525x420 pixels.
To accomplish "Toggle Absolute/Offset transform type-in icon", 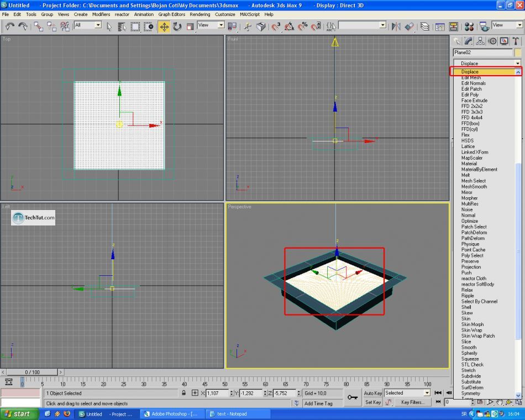I will click(x=195, y=393).
